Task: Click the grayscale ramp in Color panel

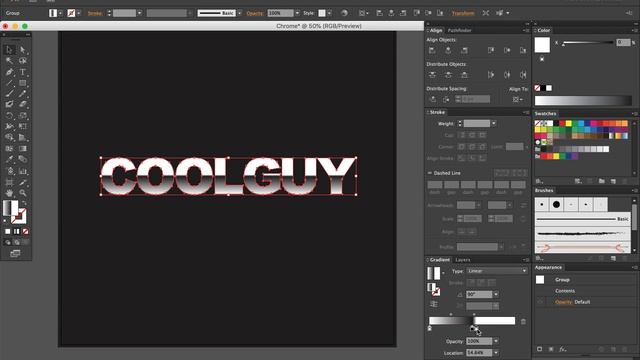Action: point(583,100)
